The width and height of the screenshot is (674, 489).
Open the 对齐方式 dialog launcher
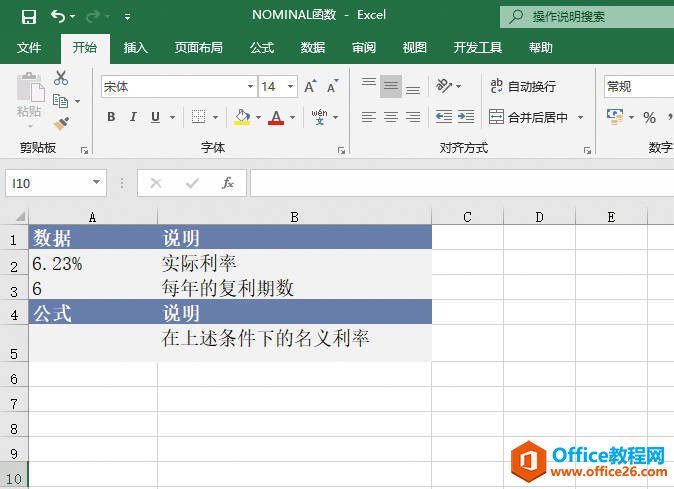[587, 150]
